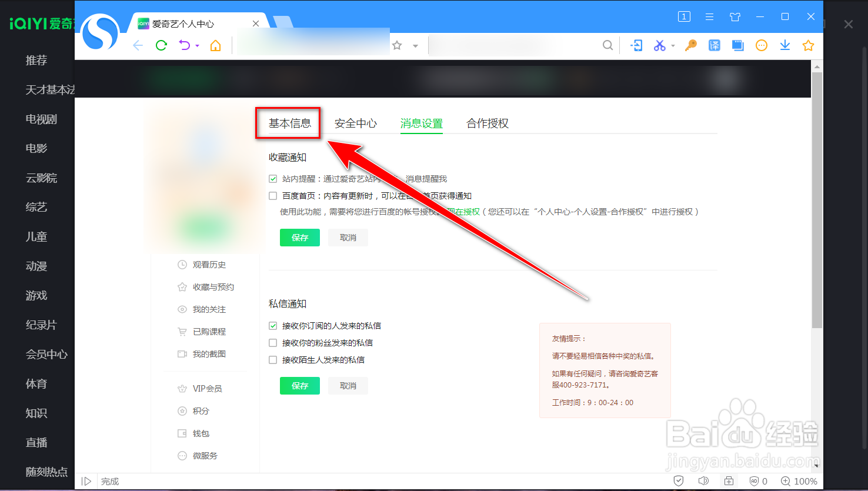
Task: Save the 私信通知 settings
Action: (300, 386)
